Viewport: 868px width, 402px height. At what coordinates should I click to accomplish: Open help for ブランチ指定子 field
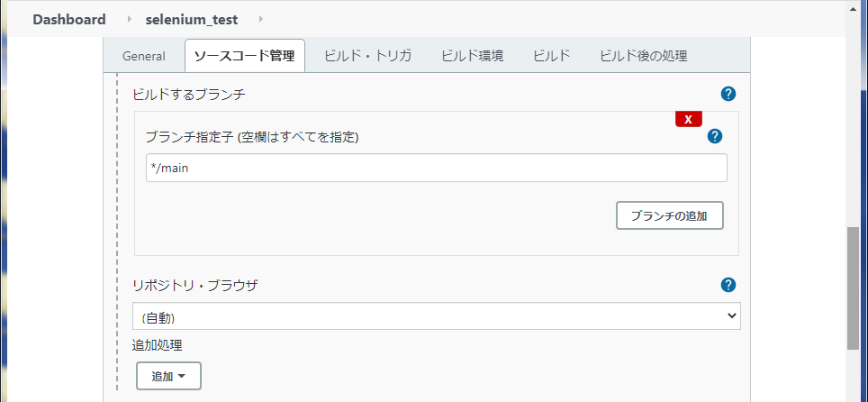(x=715, y=136)
